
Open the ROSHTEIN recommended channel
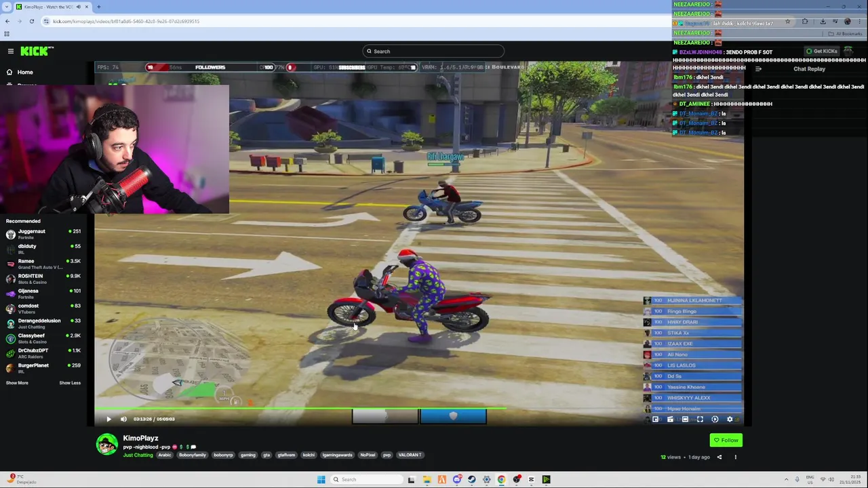pyautogui.click(x=44, y=279)
